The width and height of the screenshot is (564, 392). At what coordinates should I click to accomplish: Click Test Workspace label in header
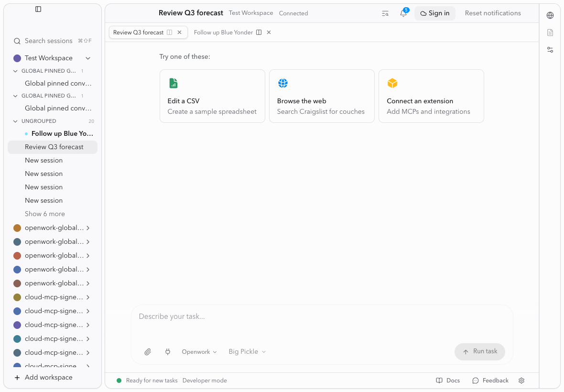[251, 13]
